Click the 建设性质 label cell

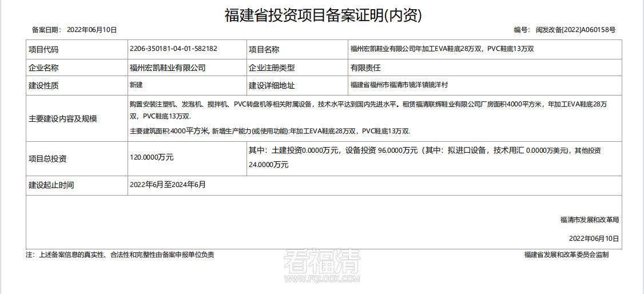(x=77, y=86)
